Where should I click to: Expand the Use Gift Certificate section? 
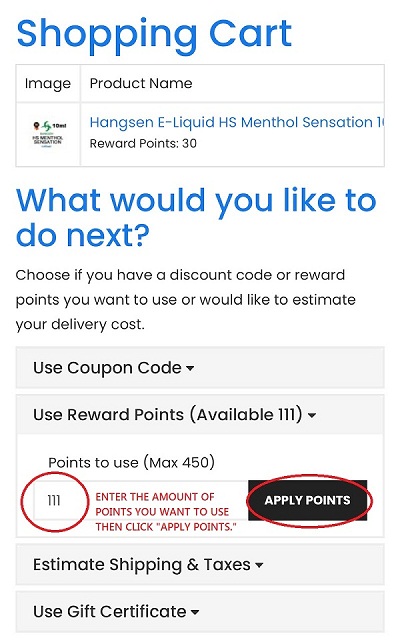[200, 611]
